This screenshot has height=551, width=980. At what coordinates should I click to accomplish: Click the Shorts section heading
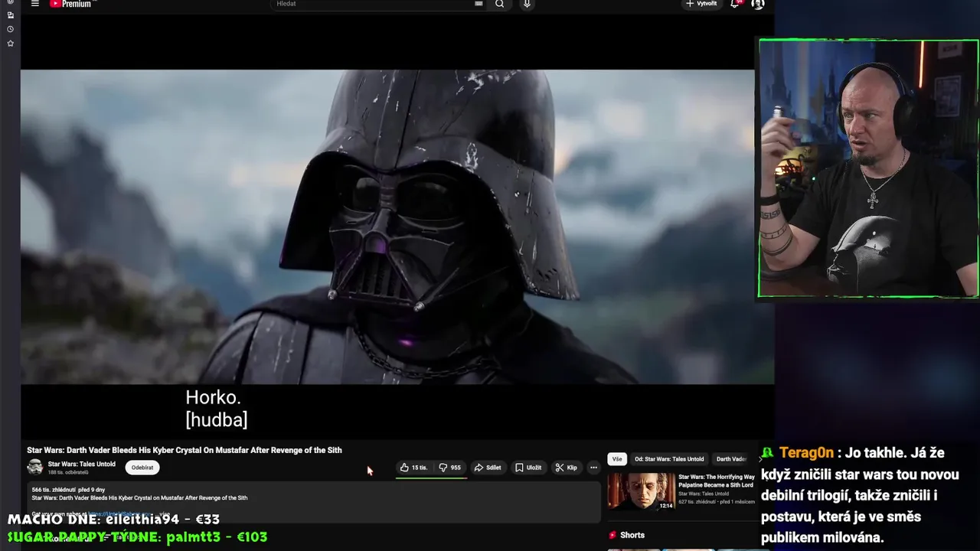[x=627, y=535]
